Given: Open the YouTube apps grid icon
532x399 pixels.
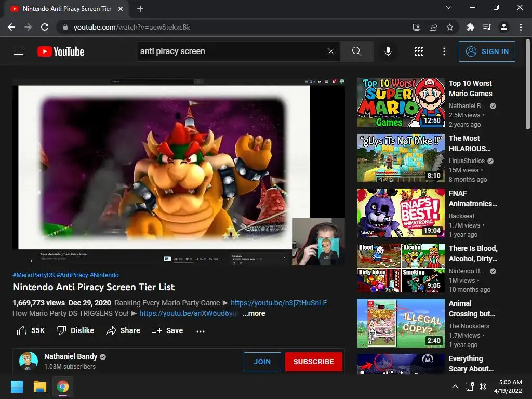Looking at the screenshot, I should click(x=419, y=51).
